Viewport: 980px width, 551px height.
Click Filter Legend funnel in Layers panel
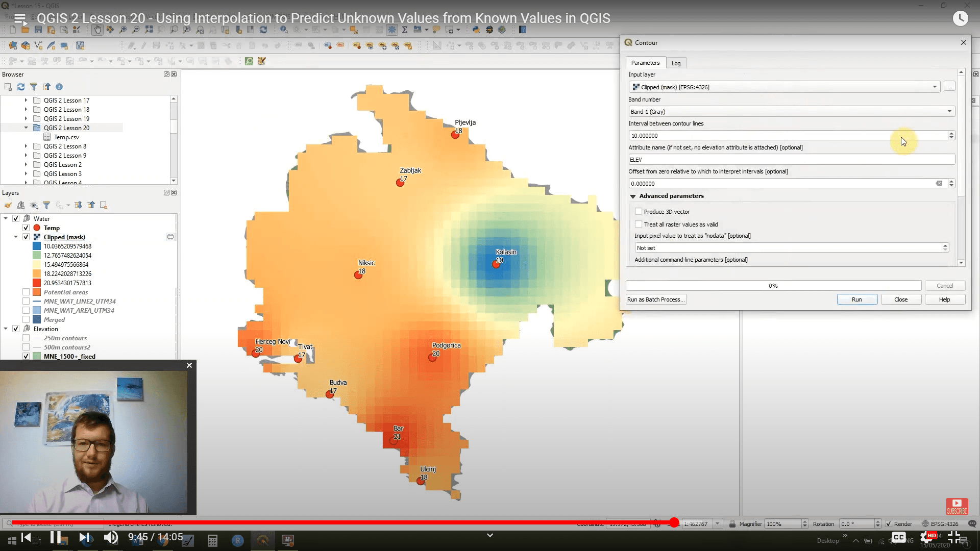pyautogui.click(x=46, y=205)
